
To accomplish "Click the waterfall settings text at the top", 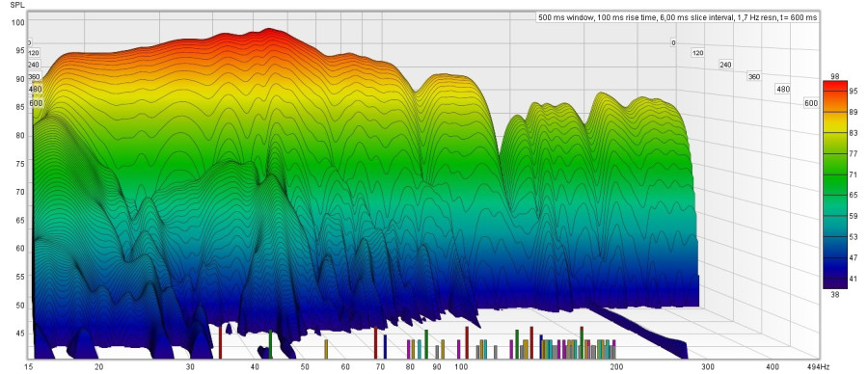I will coord(678,17).
